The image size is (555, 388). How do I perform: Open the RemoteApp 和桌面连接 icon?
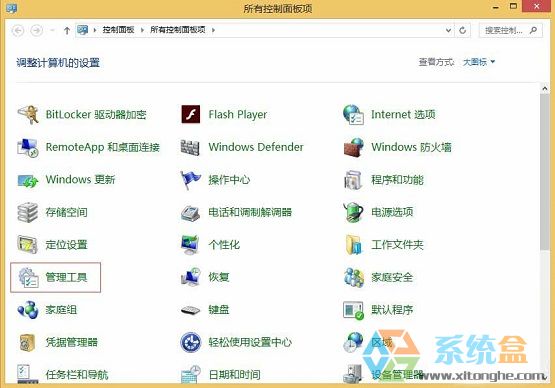28,147
